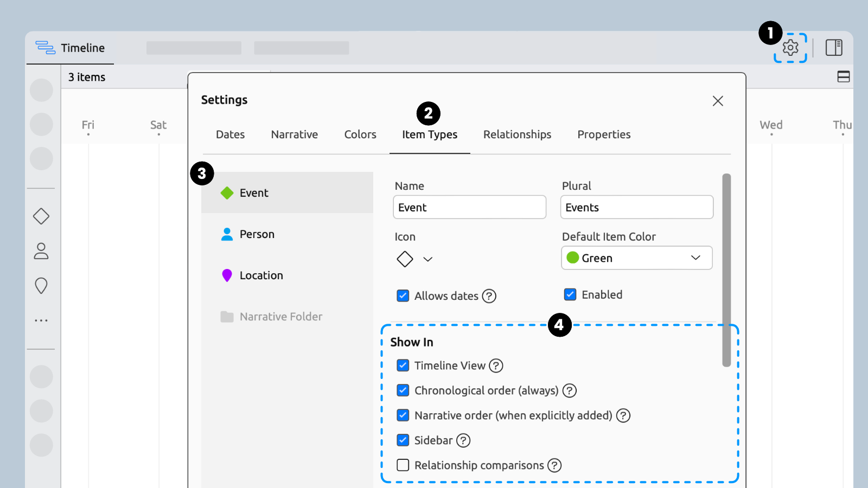Click the Timeline view icon
868x488 pixels.
coord(46,48)
